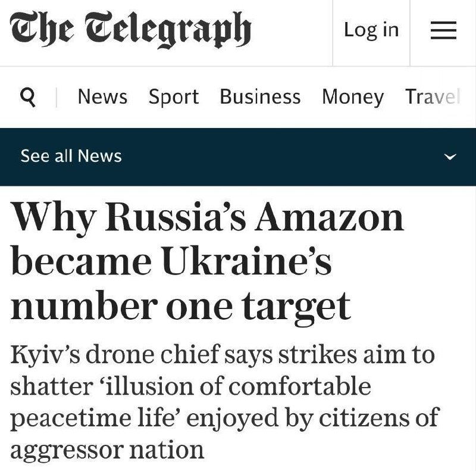Click "number one target" headline line
Image resolution: width=476 pixels, height=471 pixels.
[181, 307]
